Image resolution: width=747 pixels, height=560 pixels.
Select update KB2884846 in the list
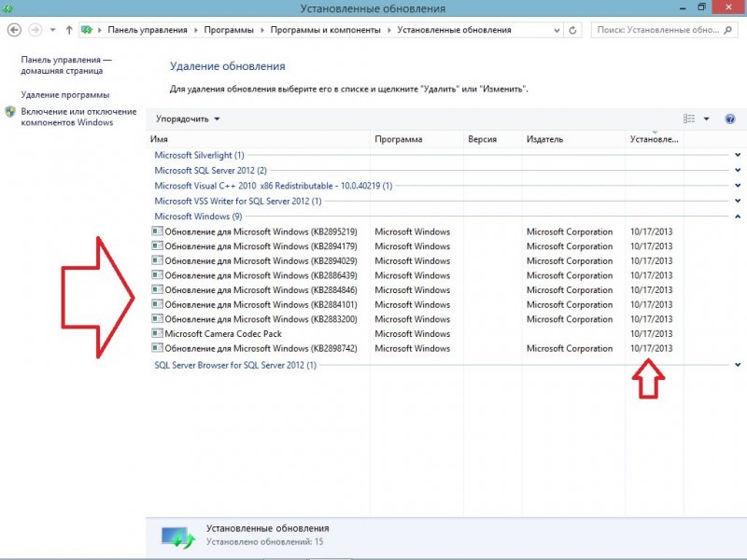(261, 290)
